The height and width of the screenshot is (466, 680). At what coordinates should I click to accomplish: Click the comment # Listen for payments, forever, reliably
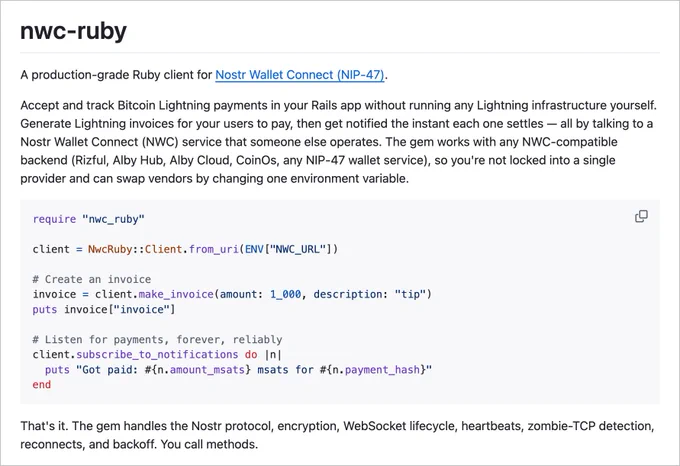[x=157, y=339]
